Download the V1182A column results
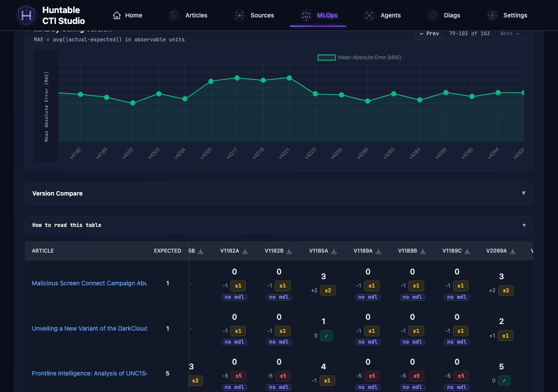This screenshot has height=392, width=558. [245, 251]
